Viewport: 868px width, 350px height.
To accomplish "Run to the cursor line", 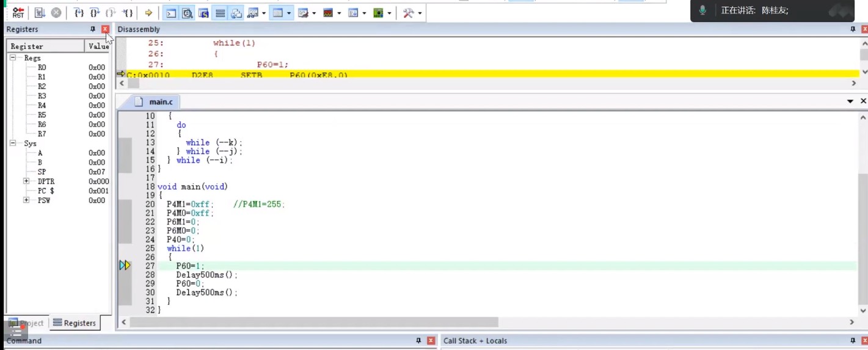I will (x=126, y=12).
